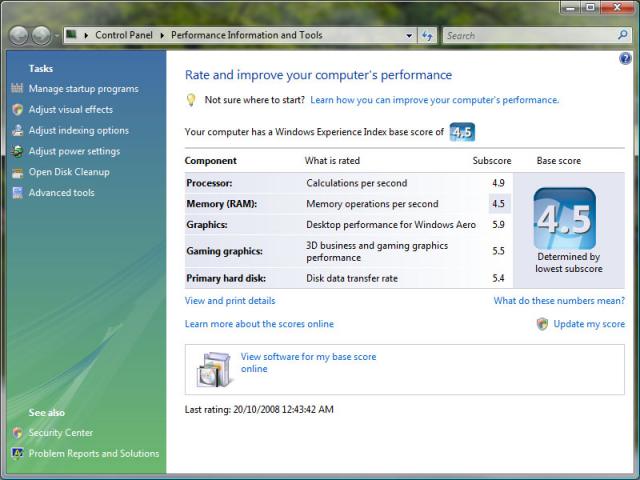Click the Adjust power settings icon
This screenshot has width=640, height=480.
click(17, 151)
